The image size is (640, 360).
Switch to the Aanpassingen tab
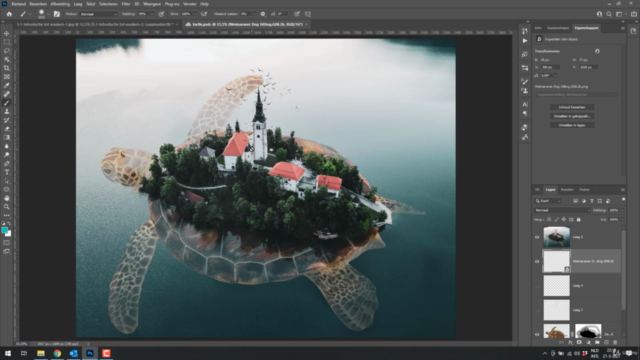[x=558, y=28]
